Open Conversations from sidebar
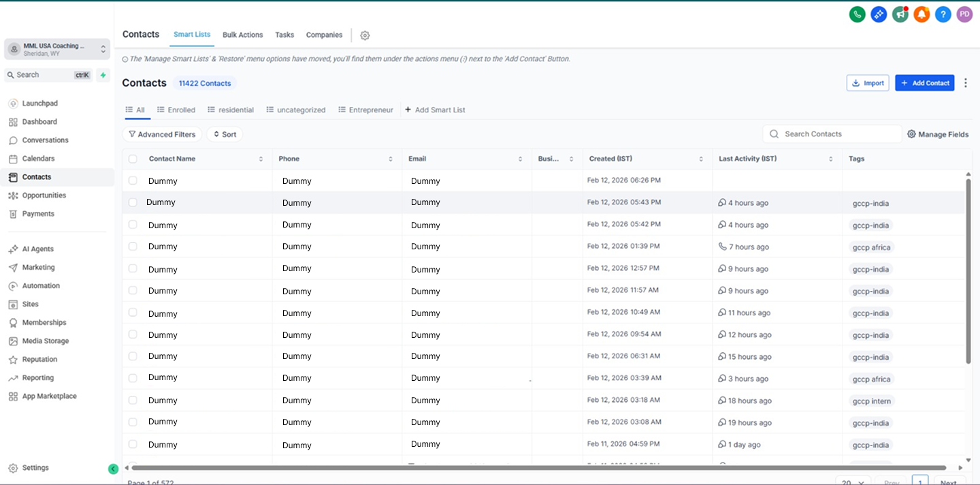 [x=45, y=140]
